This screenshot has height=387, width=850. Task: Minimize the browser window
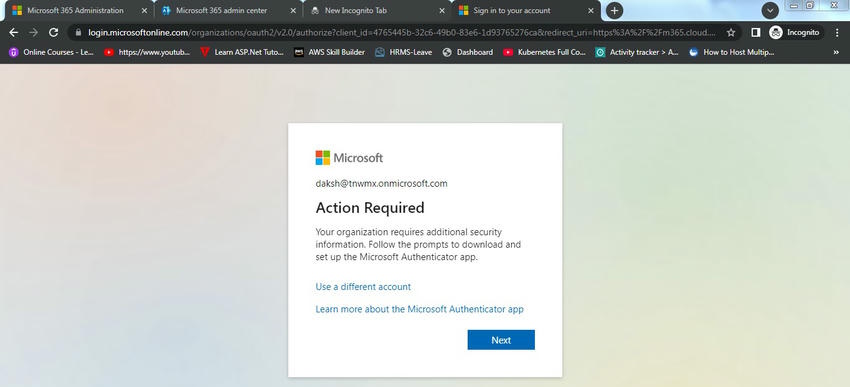point(795,5)
